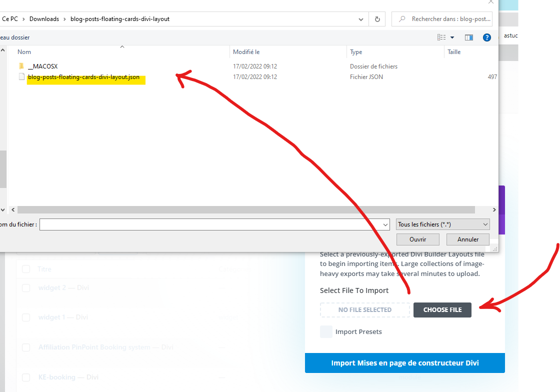Tick the KE-booking — Divi row checkbox
The image size is (560, 392).
(26, 377)
